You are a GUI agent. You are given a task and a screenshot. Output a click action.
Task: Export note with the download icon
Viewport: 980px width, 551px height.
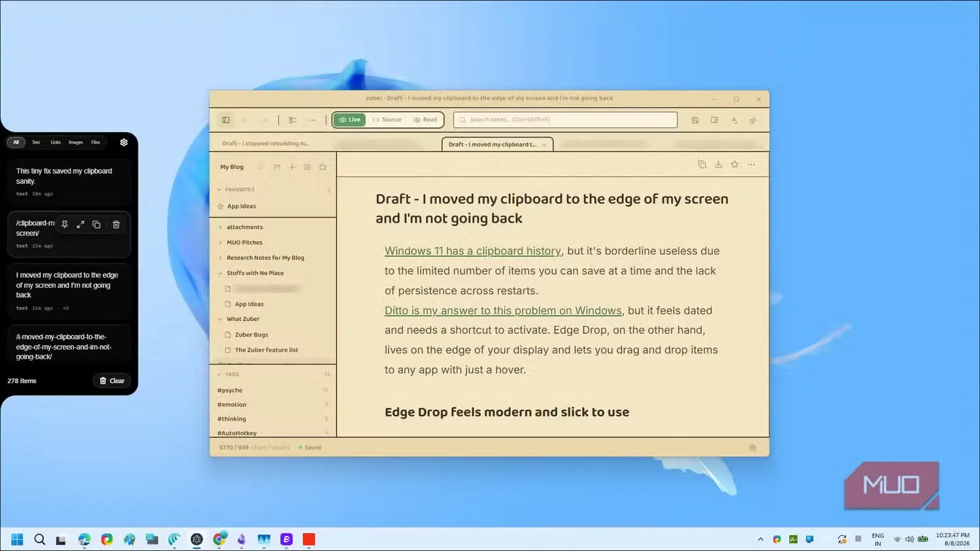[718, 164]
